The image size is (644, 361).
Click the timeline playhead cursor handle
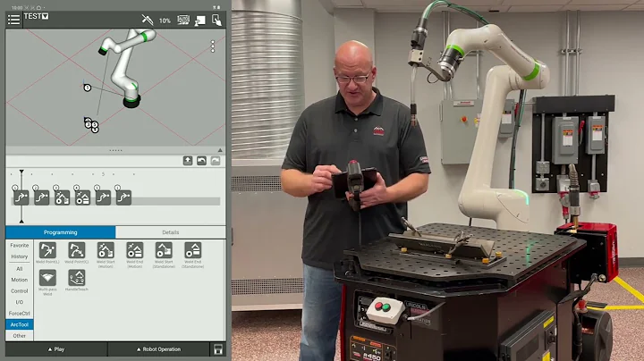click(x=21, y=172)
